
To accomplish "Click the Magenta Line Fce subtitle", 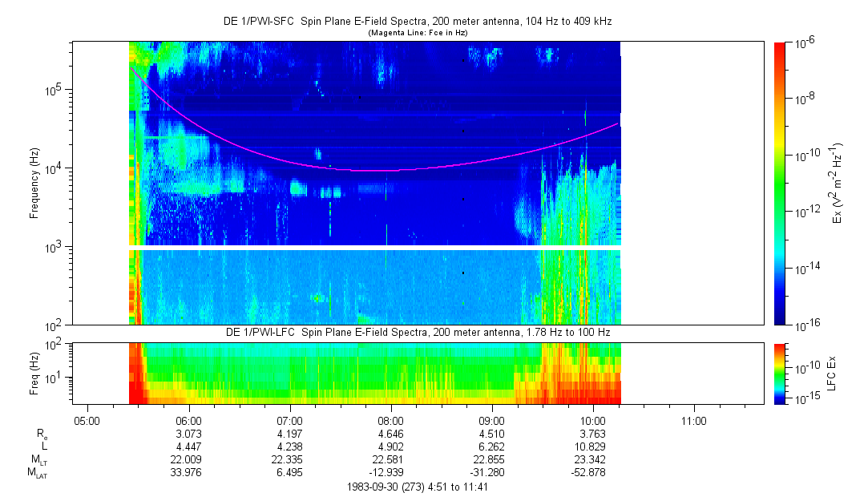I will coord(417,33).
